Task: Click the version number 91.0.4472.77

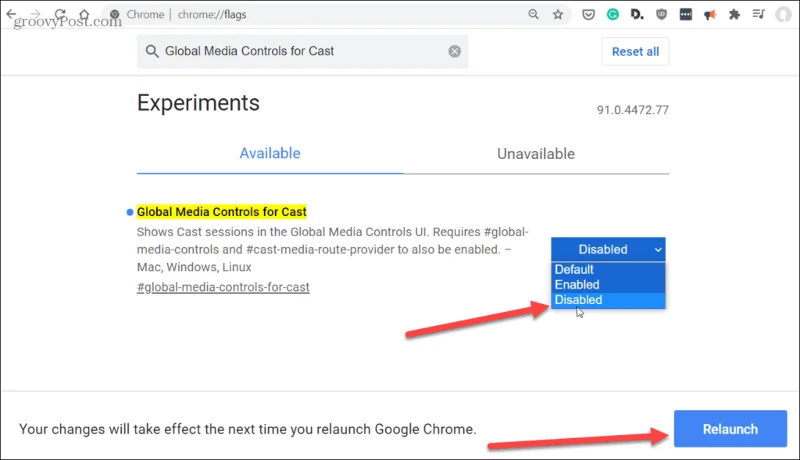Action: pyautogui.click(x=633, y=110)
